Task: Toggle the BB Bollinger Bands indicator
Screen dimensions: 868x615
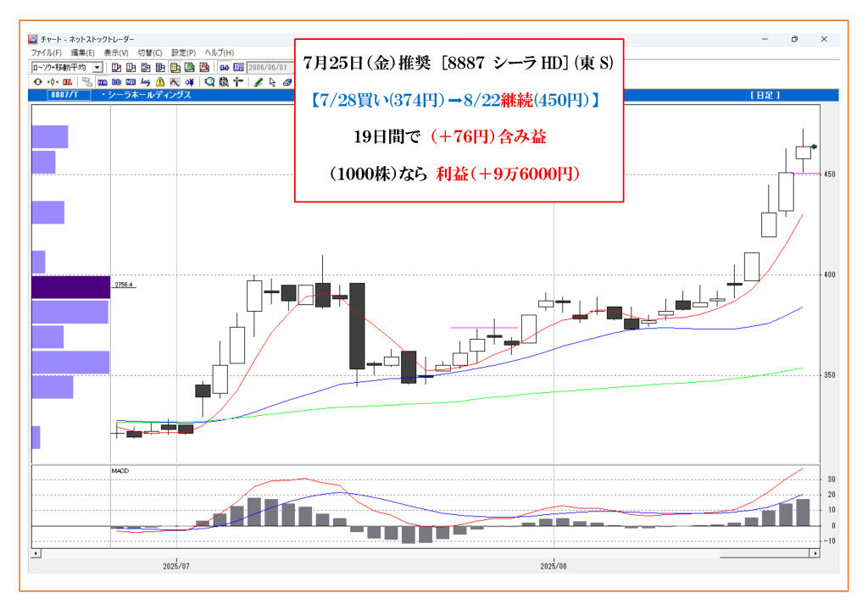Action: [116, 82]
